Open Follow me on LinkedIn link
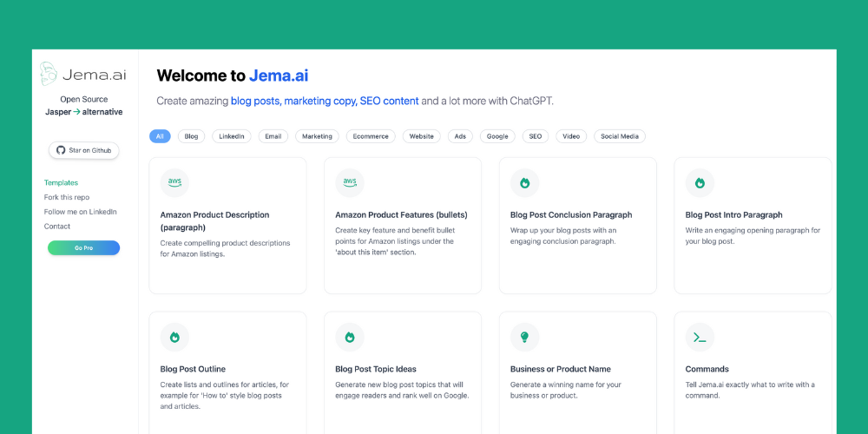 click(x=80, y=212)
